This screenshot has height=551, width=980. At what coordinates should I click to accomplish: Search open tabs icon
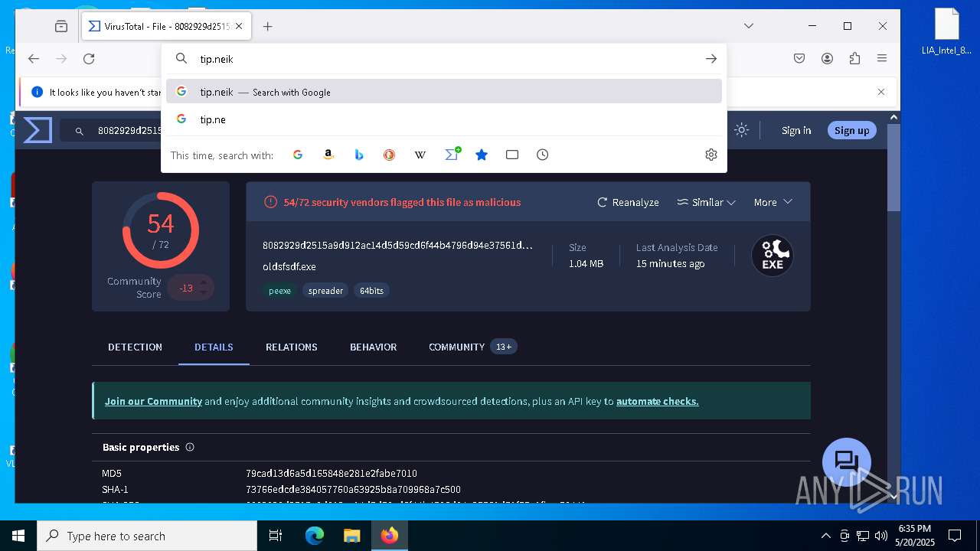pyautogui.click(x=512, y=155)
